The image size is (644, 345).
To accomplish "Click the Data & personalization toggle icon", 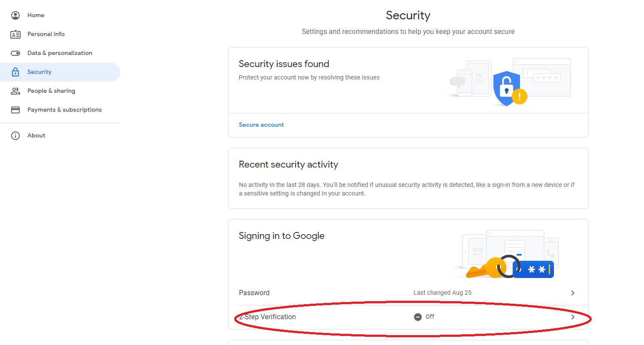I will pos(15,53).
